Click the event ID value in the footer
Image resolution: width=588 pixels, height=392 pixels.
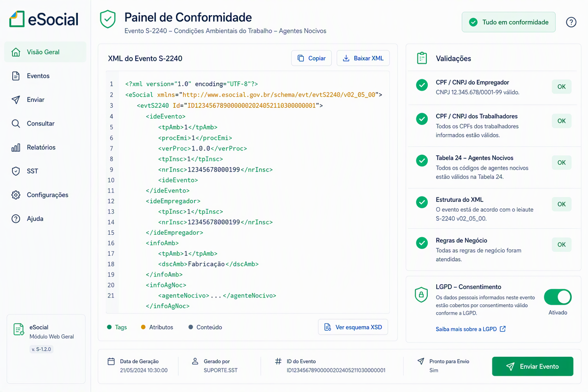[x=336, y=370]
